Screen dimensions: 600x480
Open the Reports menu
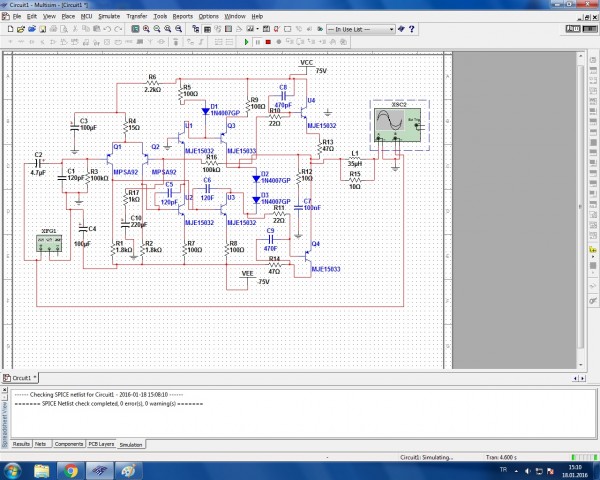coord(182,17)
